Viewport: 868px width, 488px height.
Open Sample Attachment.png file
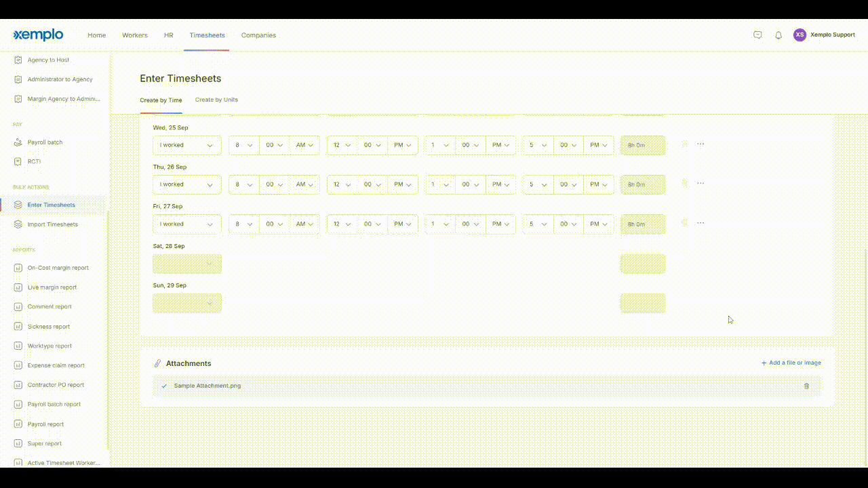[x=208, y=386]
